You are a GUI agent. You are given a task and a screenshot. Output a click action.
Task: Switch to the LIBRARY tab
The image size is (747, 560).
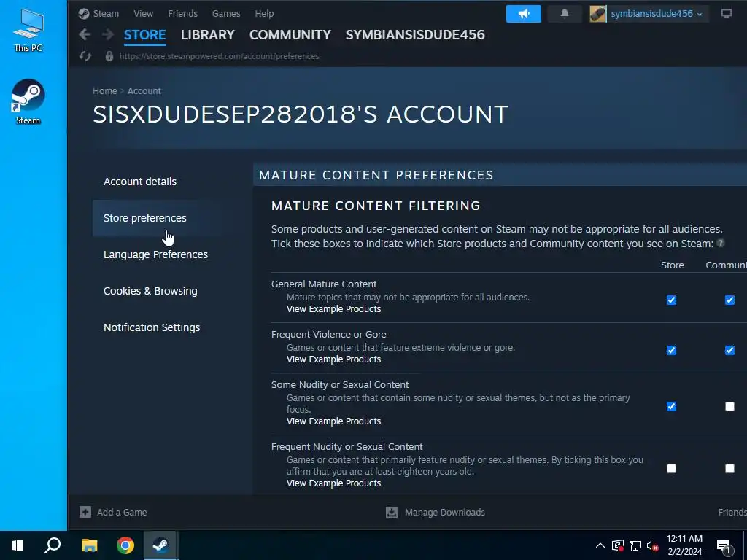(x=208, y=35)
